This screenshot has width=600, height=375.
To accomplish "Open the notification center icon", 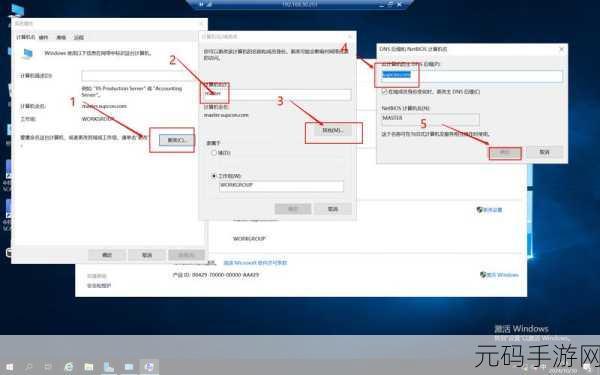I will click(x=587, y=367).
